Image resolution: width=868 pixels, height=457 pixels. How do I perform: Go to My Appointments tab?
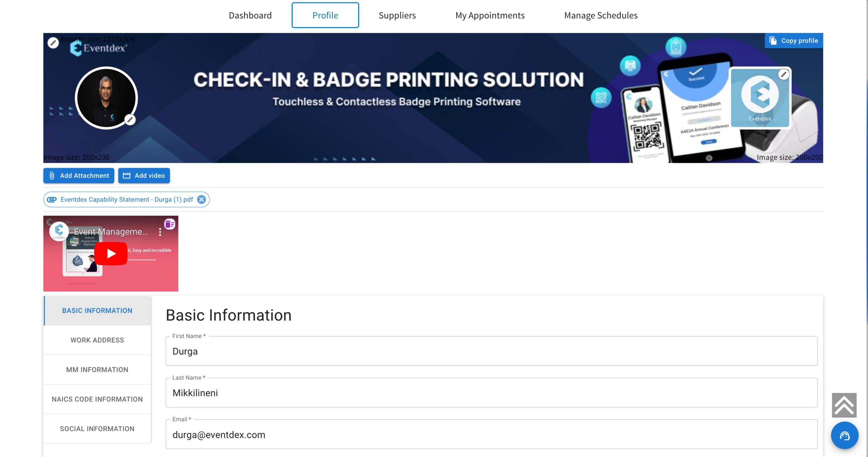[490, 15]
